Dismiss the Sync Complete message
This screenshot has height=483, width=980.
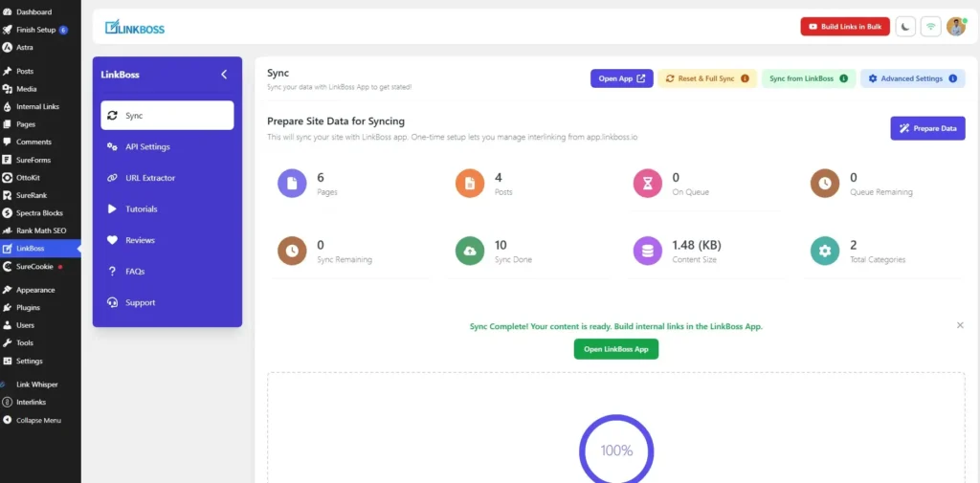click(960, 325)
